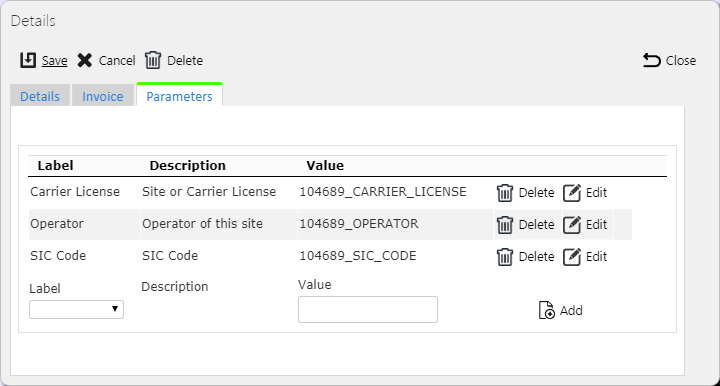Click pencil edit icon in Operator row

click(572, 224)
